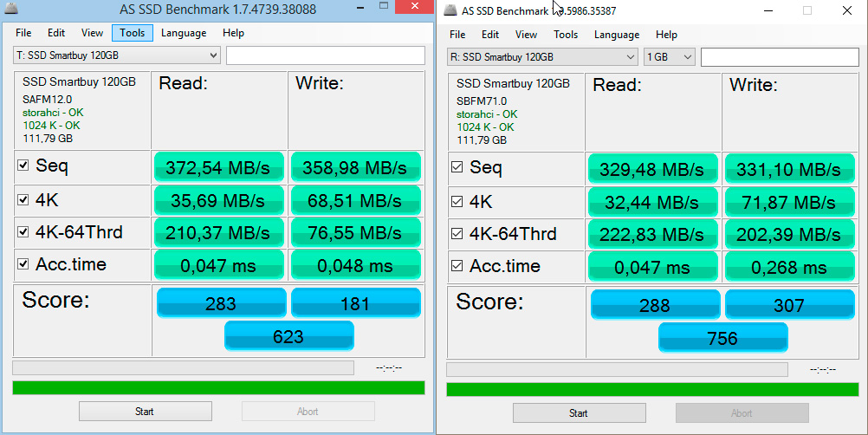
Task: Open File menu in left window
Action: tap(23, 33)
